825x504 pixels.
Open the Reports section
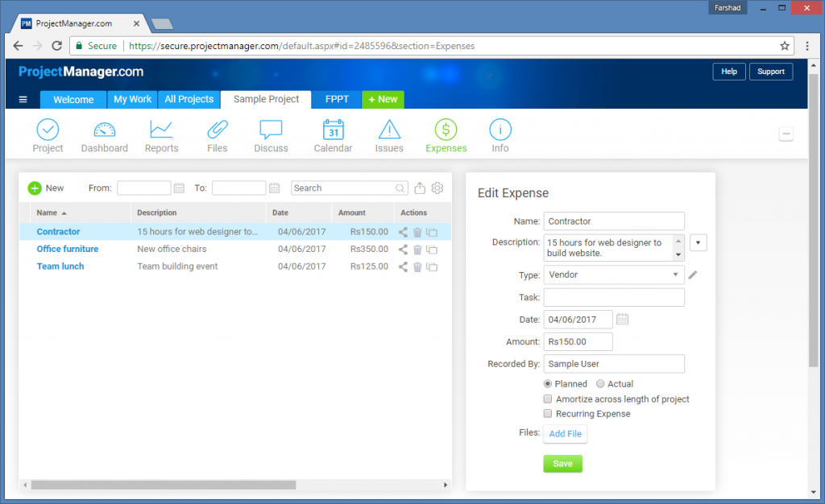pyautogui.click(x=161, y=134)
